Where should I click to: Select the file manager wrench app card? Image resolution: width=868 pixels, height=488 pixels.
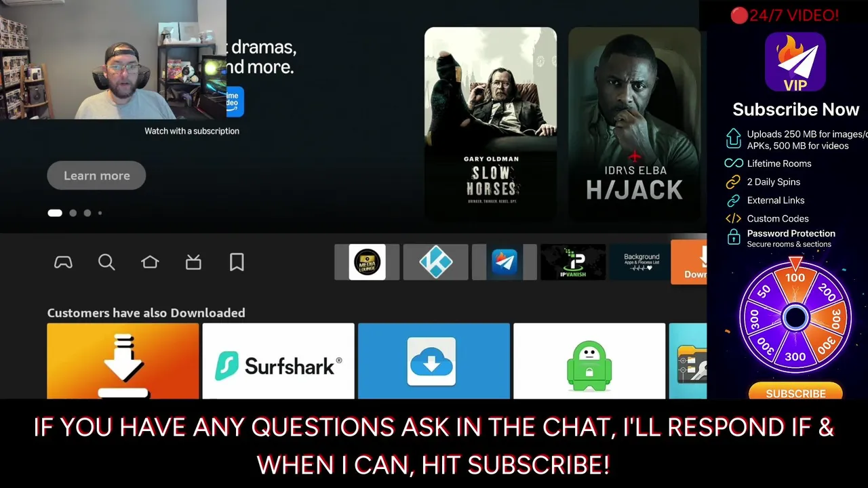tap(688, 361)
